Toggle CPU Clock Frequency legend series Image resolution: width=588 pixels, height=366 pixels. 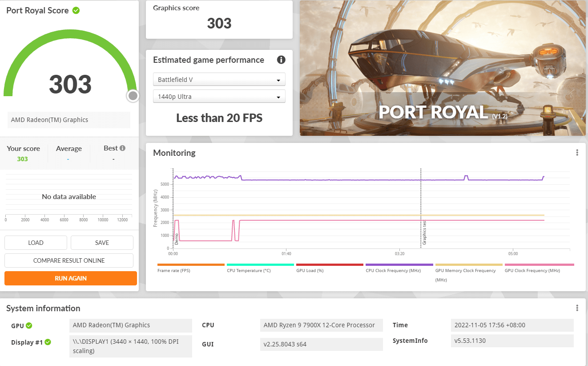pyautogui.click(x=399, y=268)
